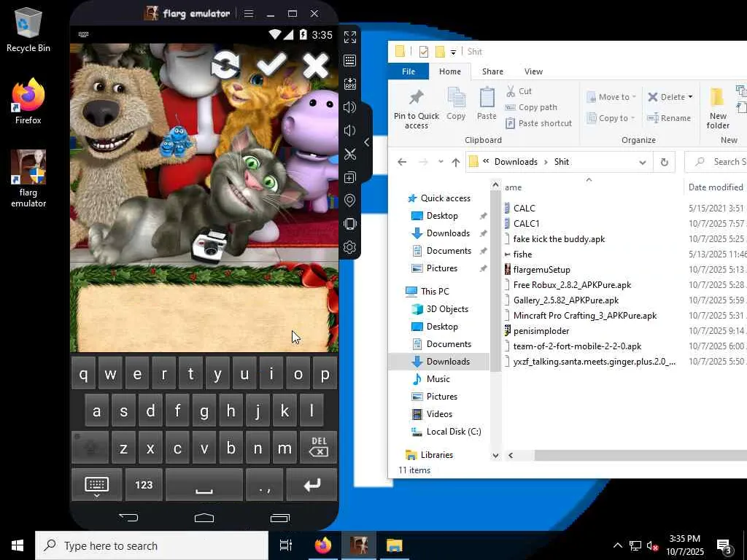
Task: Open Firefox from the taskbar
Action: (x=323, y=545)
